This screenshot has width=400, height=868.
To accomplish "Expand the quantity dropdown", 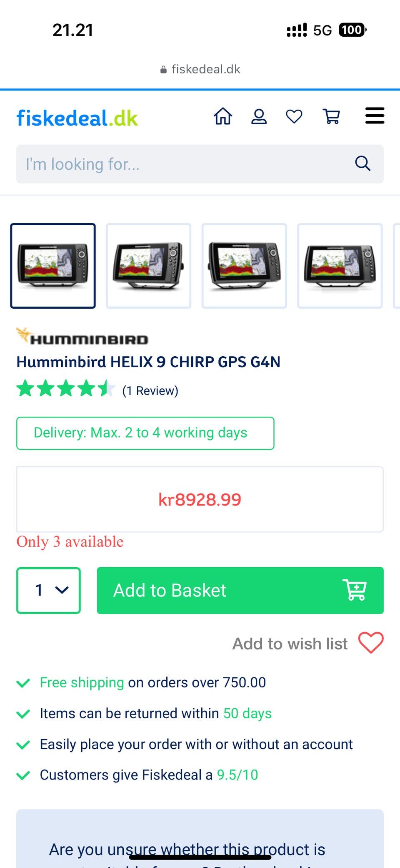I will coord(48,590).
